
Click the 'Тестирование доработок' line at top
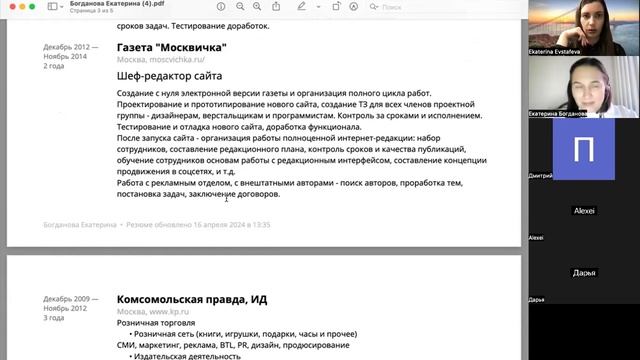[220, 26]
